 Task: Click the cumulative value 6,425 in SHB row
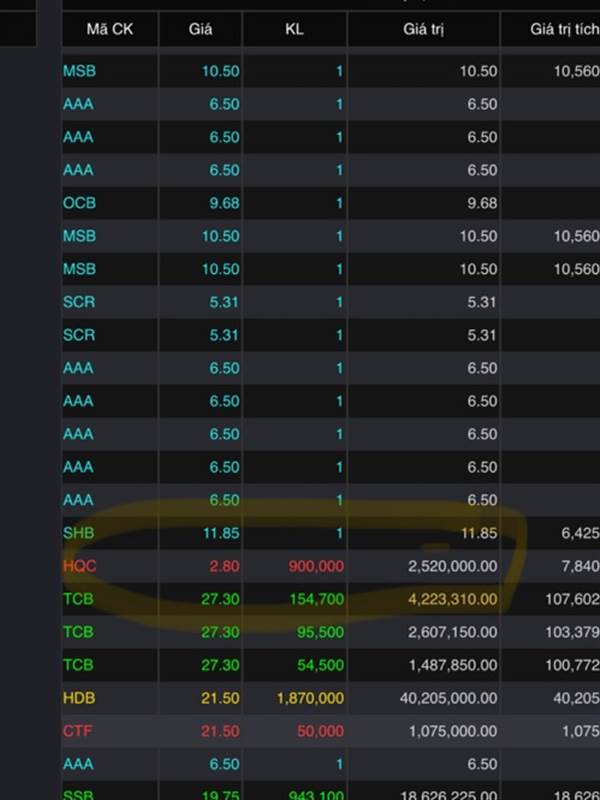[581, 533]
